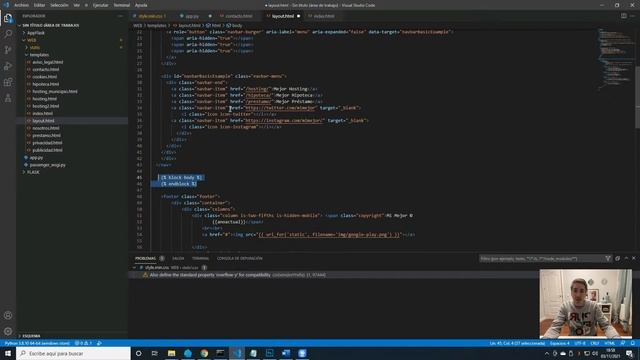This screenshot has width=640, height=360.
Task: Open the Editar menu
Action: pyautogui.click(x=39, y=5)
